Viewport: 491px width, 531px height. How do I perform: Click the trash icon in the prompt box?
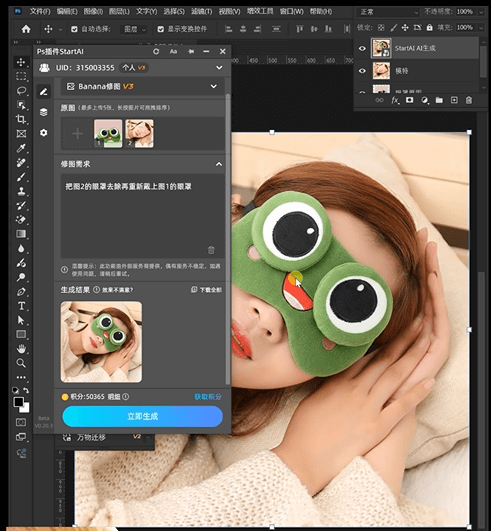pos(211,250)
